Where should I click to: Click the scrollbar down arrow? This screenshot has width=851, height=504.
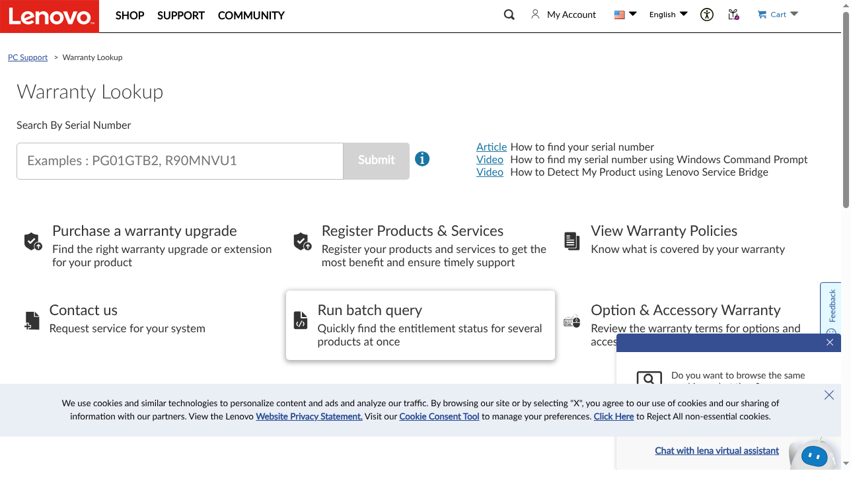tap(846, 464)
